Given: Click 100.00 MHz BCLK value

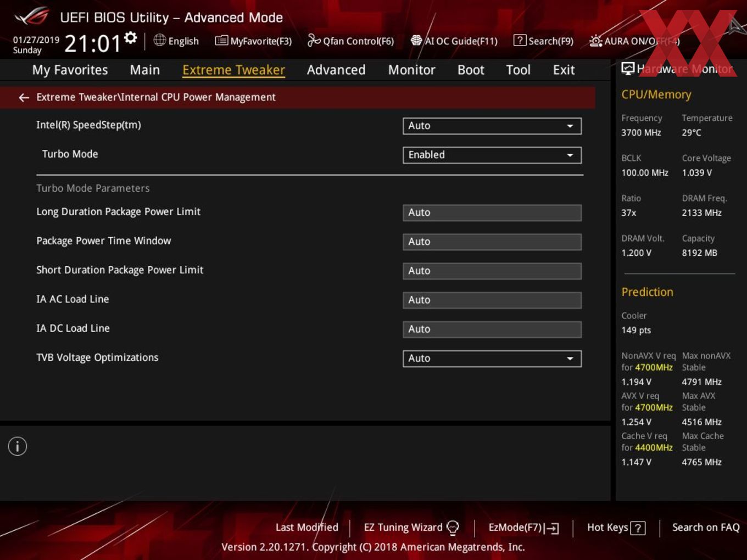Looking at the screenshot, I should [x=645, y=172].
